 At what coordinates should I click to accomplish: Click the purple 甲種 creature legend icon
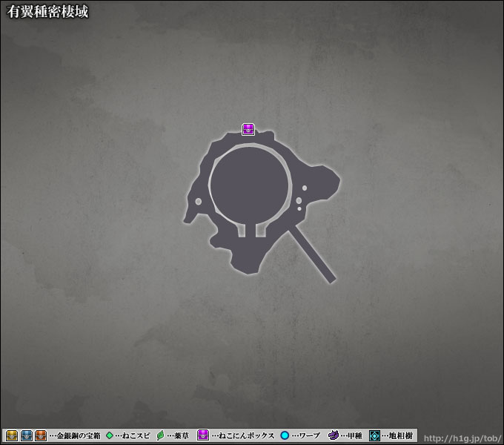(334, 435)
